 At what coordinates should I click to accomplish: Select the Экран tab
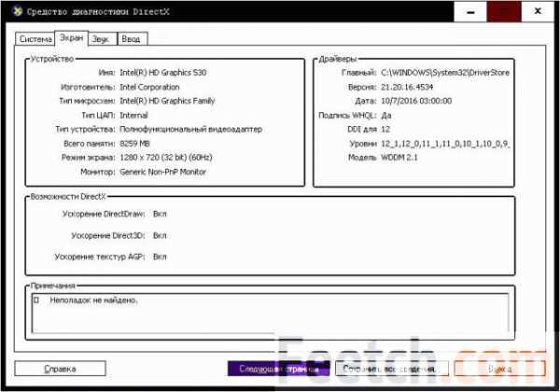[x=72, y=38]
